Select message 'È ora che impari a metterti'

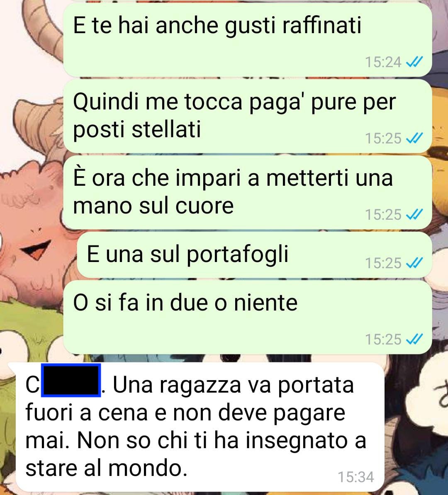tap(248, 193)
